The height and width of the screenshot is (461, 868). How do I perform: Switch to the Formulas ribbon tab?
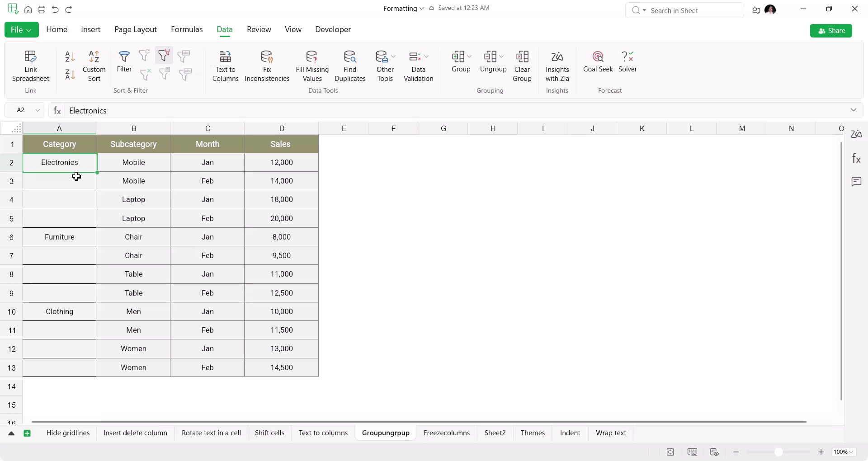tap(187, 29)
